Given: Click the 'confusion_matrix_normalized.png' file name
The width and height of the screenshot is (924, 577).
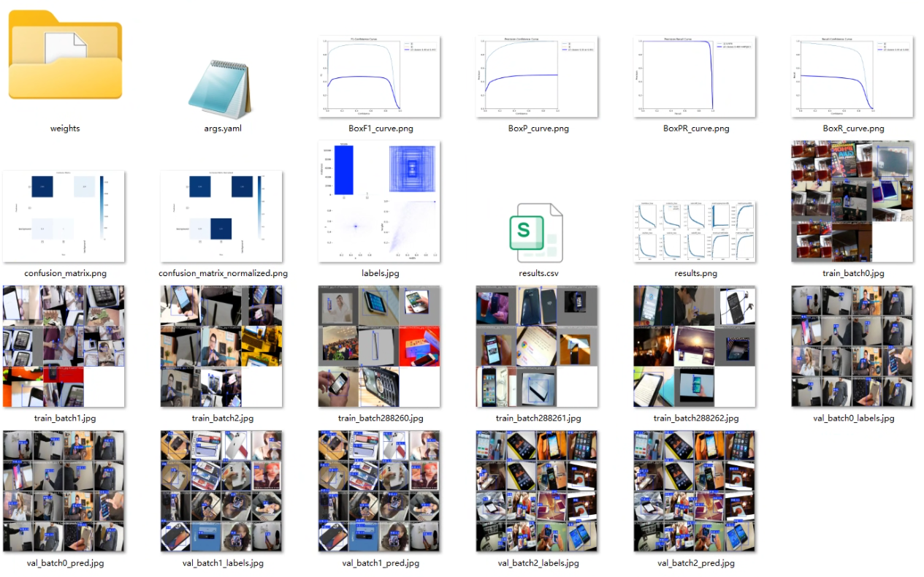Looking at the screenshot, I should (x=223, y=273).
